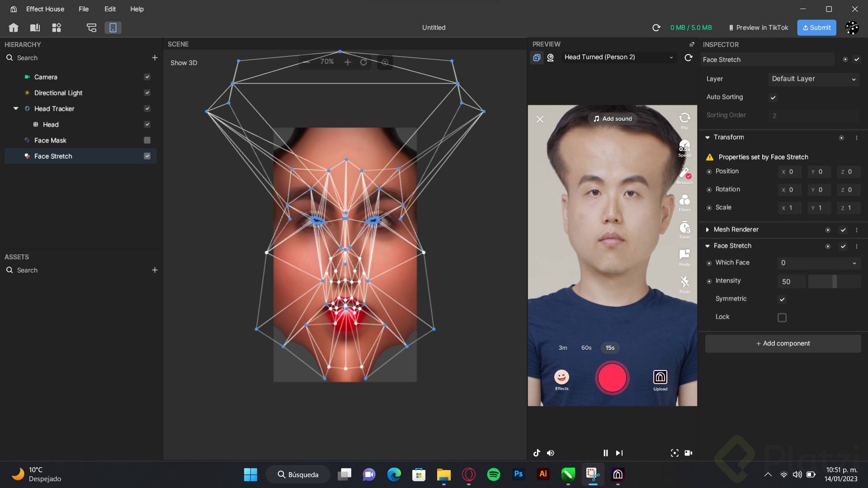The width and height of the screenshot is (868, 488).
Task: Click the Submit button
Action: coord(817,28)
